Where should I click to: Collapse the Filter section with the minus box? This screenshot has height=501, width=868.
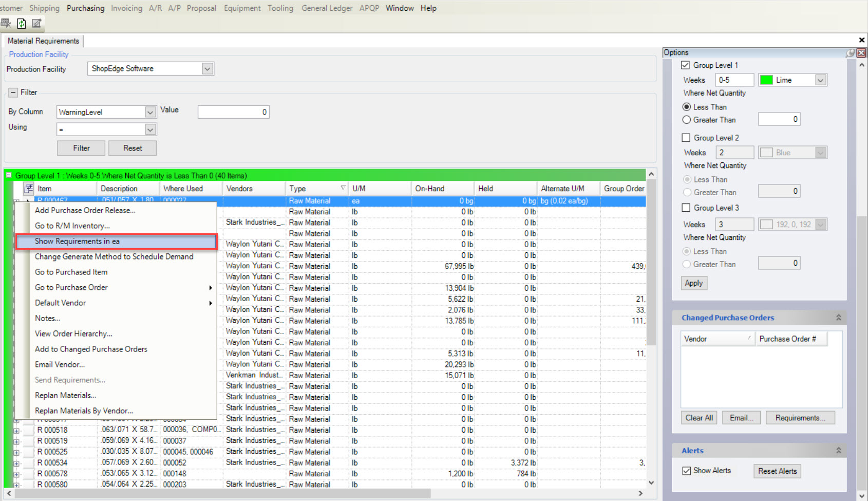point(13,92)
